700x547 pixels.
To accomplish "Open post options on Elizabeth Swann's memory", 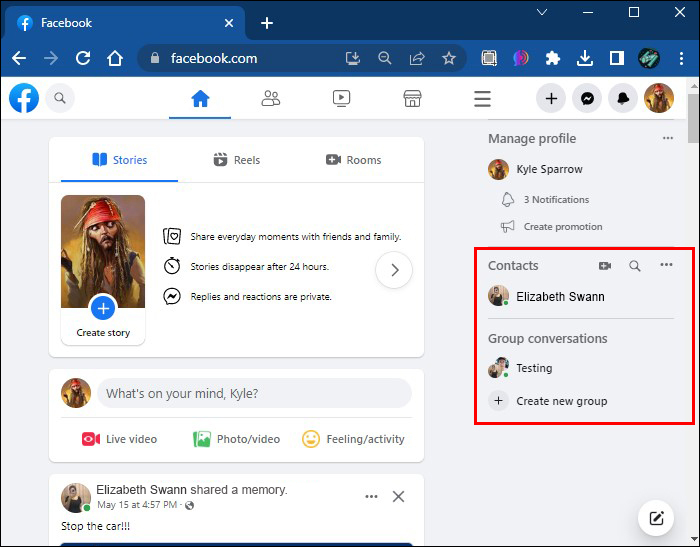I will pos(371,497).
